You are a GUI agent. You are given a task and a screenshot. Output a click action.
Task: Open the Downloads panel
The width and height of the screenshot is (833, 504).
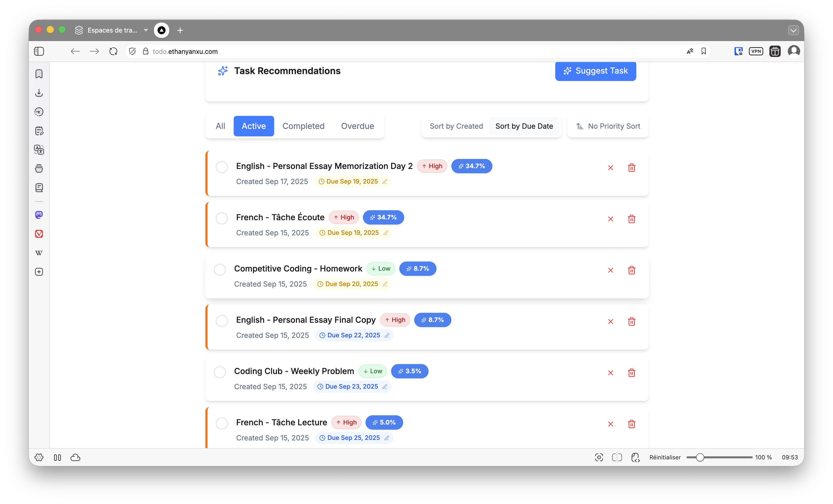39,93
